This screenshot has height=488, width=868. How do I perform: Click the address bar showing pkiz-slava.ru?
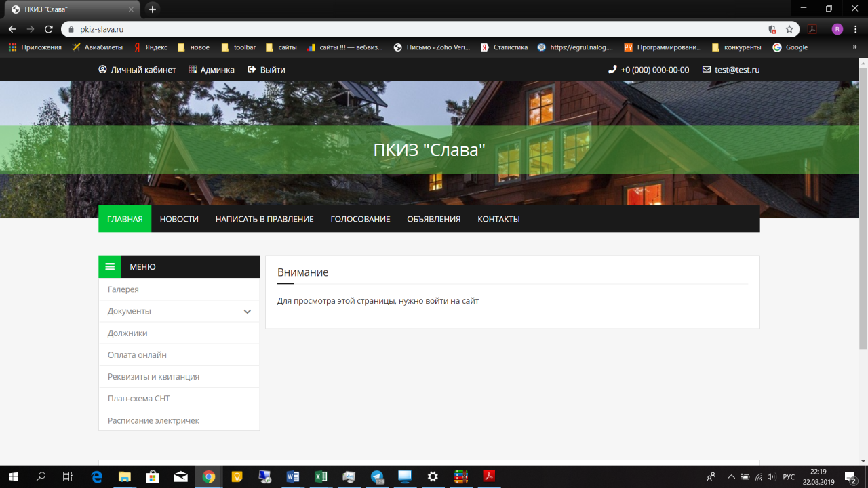407,29
